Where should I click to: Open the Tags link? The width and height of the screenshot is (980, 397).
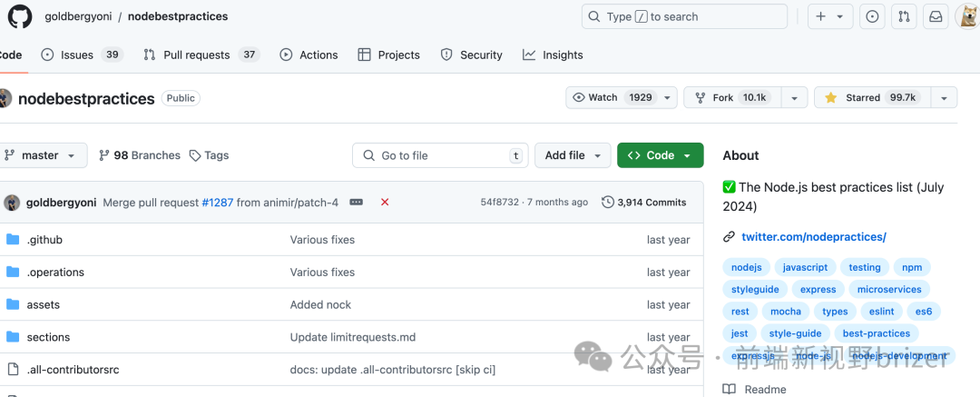click(210, 155)
